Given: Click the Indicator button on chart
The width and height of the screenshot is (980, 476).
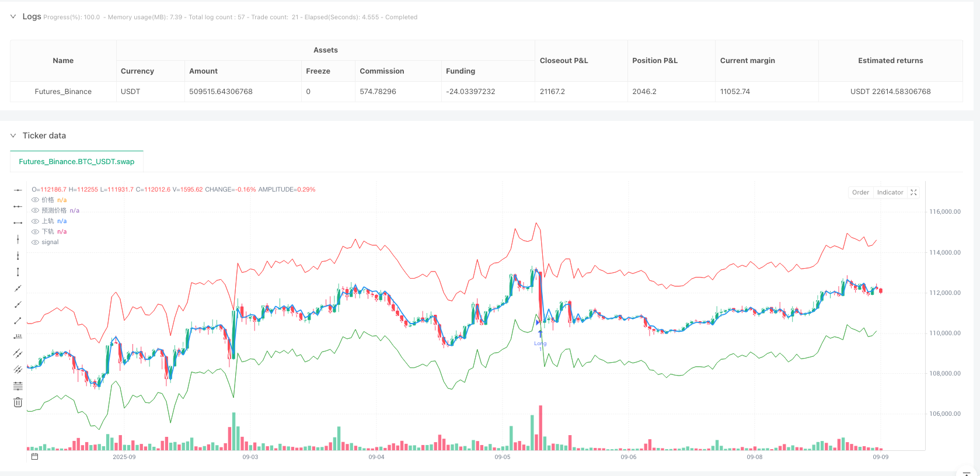Looking at the screenshot, I should [x=890, y=192].
